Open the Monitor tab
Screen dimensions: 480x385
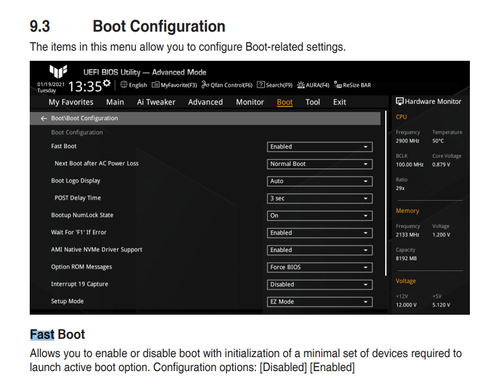coord(250,102)
